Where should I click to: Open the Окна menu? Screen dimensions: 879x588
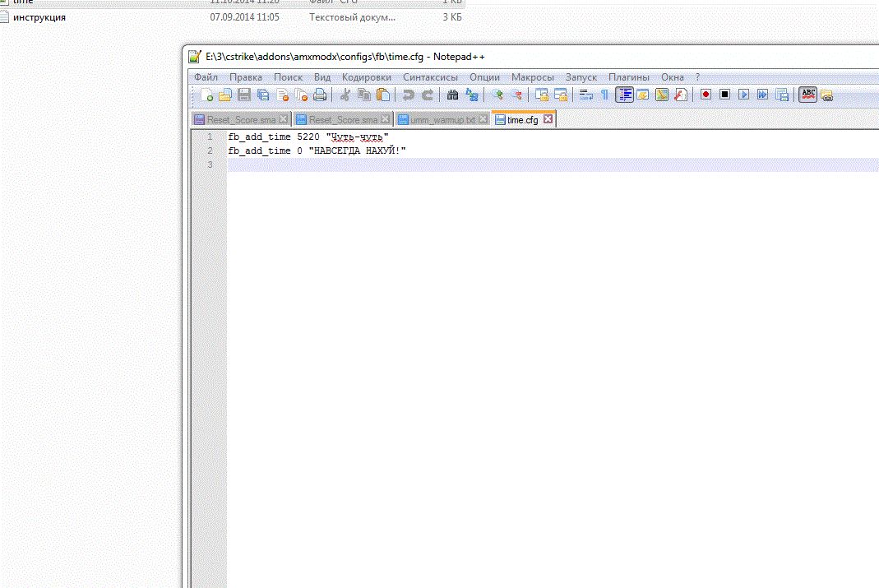[672, 76]
